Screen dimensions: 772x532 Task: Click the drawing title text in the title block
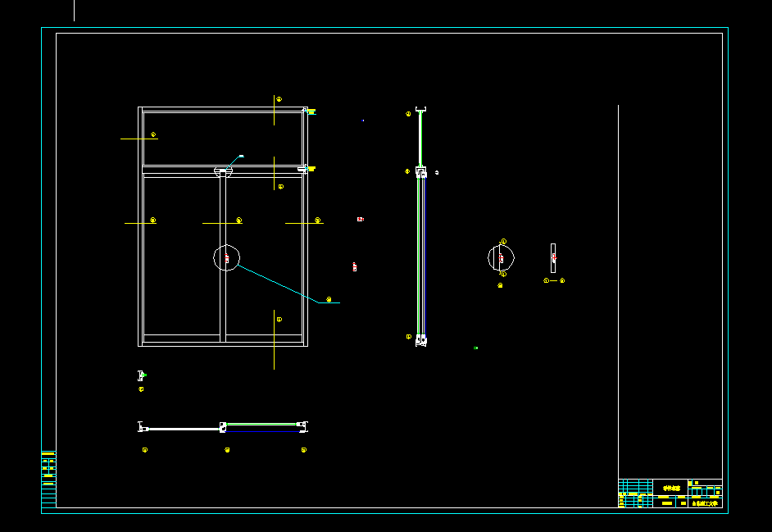point(671,487)
